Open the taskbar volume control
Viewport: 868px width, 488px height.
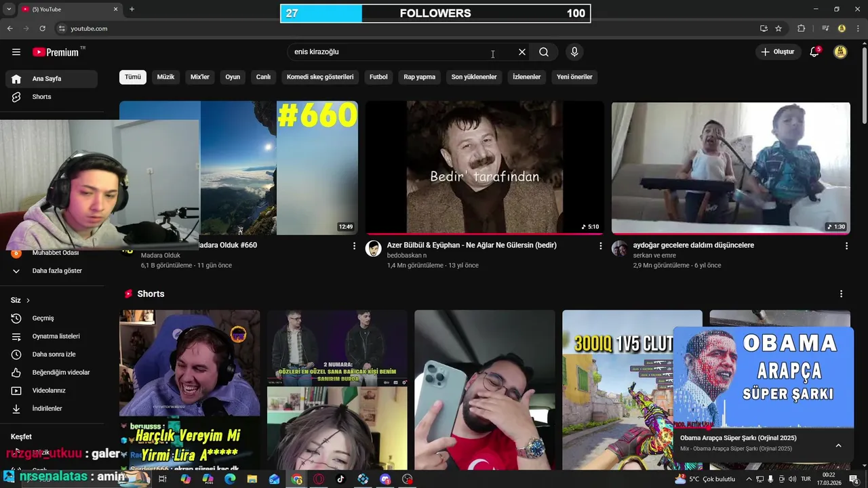tap(792, 479)
